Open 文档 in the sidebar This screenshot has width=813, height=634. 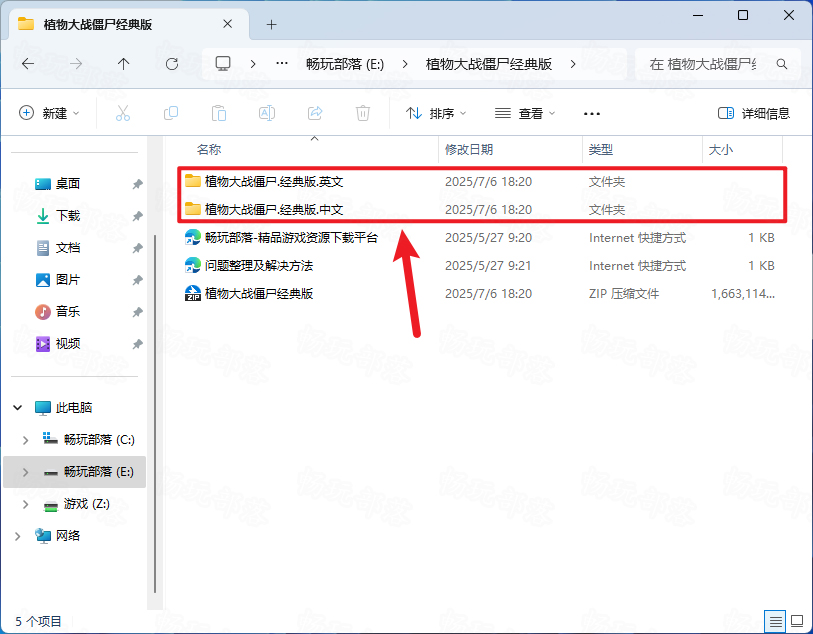point(67,248)
